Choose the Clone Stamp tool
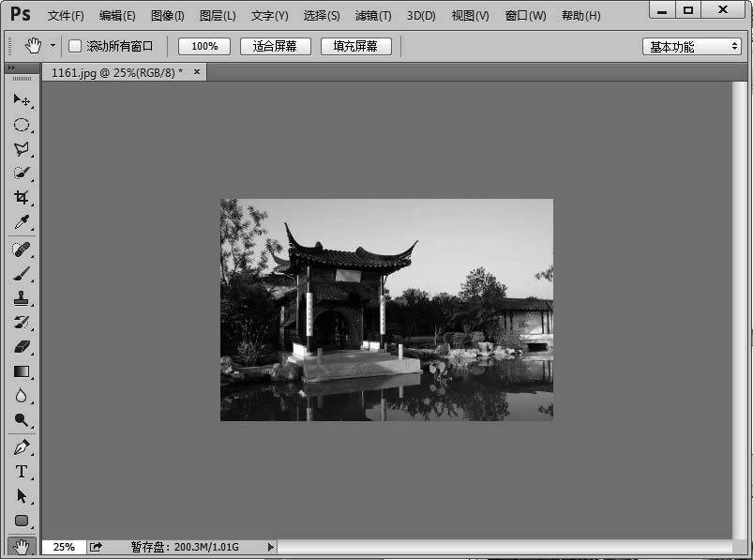753x560 pixels. coord(21,295)
